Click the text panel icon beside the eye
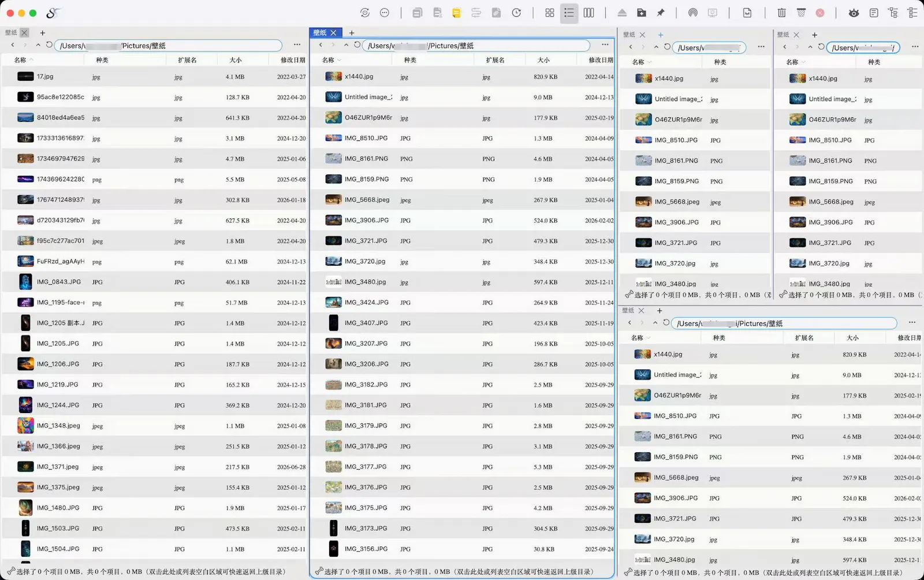The image size is (924, 580). click(x=874, y=13)
